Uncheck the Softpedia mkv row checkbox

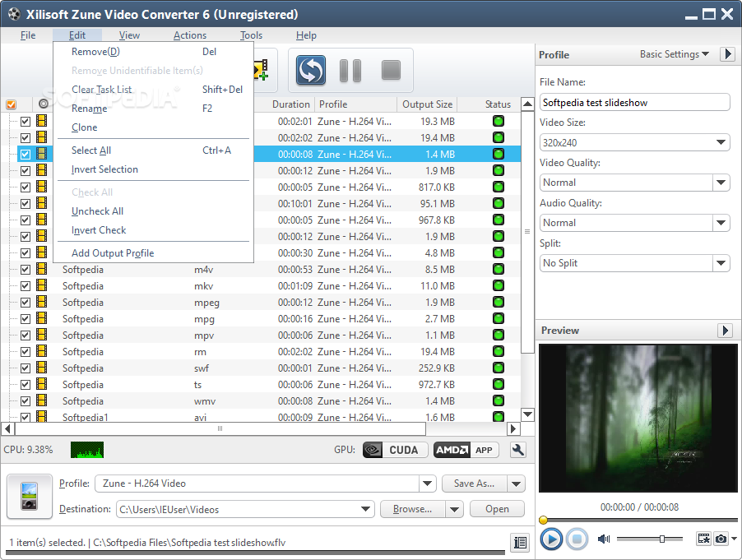click(26, 286)
